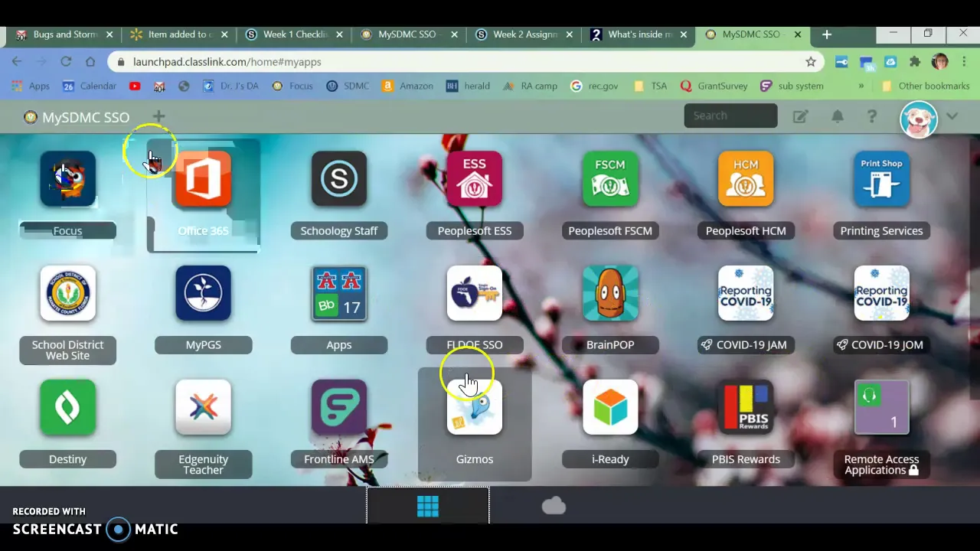The width and height of the screenshot is (980, 551).
Task: Open Schoology Staff app icon
Action: click(339, 179)
